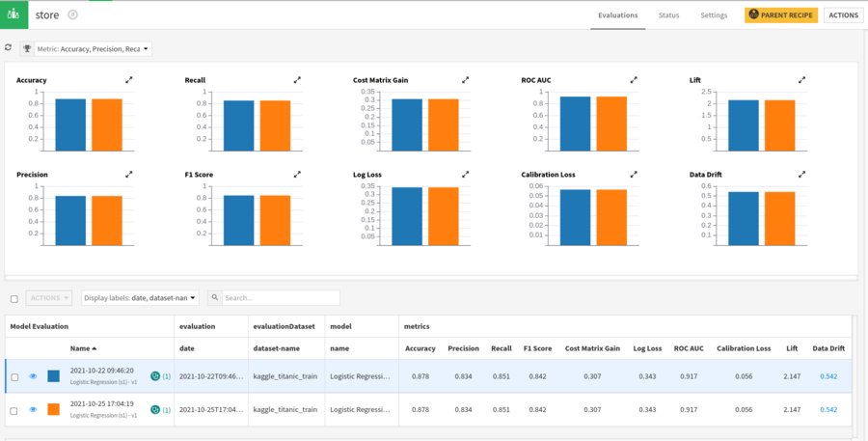The height and width of the screenshot is (441, 868).
Task: Click the F1 Score column header
Action: click(x=537, y=348)
